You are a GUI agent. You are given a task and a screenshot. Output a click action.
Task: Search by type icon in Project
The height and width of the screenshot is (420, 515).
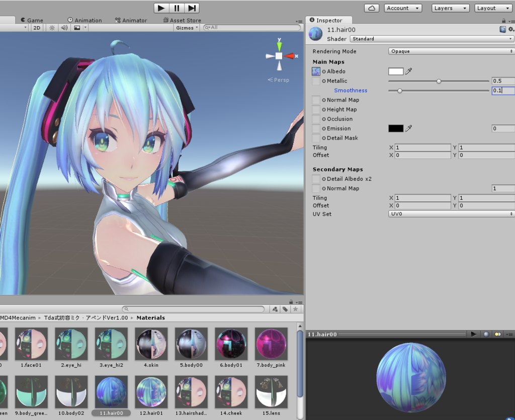coord(275,309)
